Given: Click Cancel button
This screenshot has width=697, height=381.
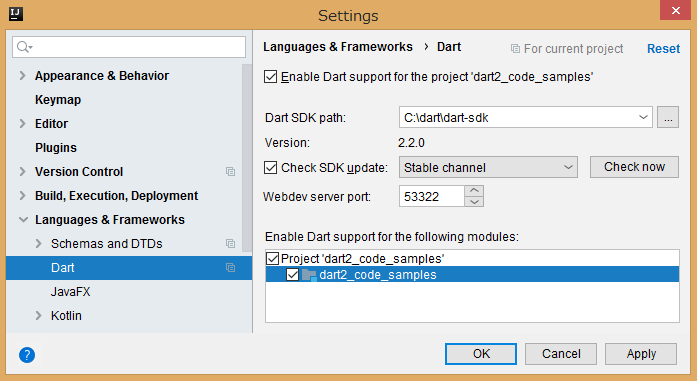Looking at the screenshot, I should coord(561,354).
